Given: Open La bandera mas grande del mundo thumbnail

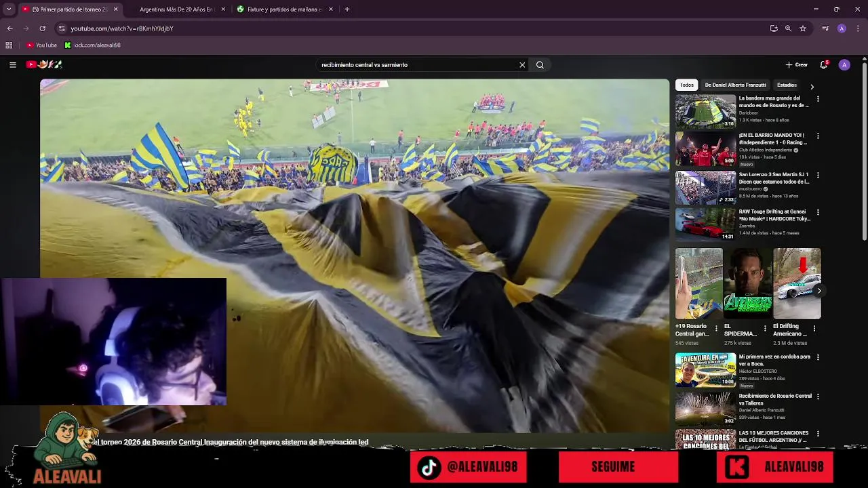Looking at the screenshot, I should 705,111.
